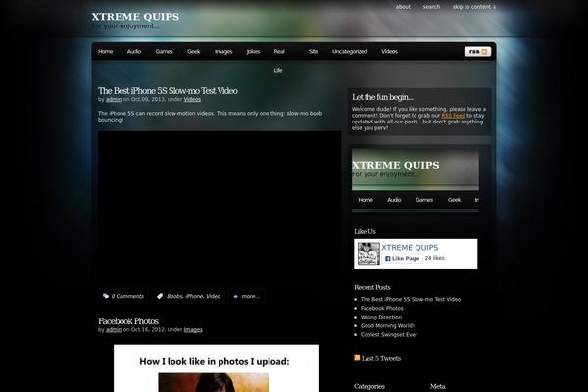Viewport: 588px width, 392px height.
Task: Open recent post Good Morning World!
Action: 387,326
